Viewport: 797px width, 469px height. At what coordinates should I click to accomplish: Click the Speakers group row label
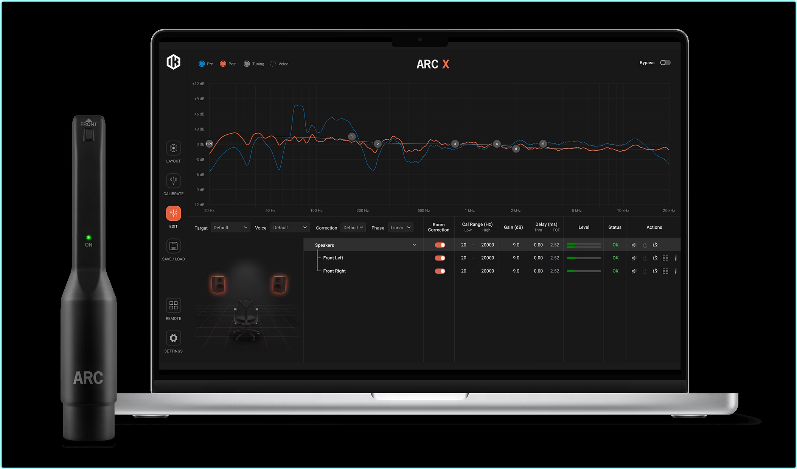324,245
